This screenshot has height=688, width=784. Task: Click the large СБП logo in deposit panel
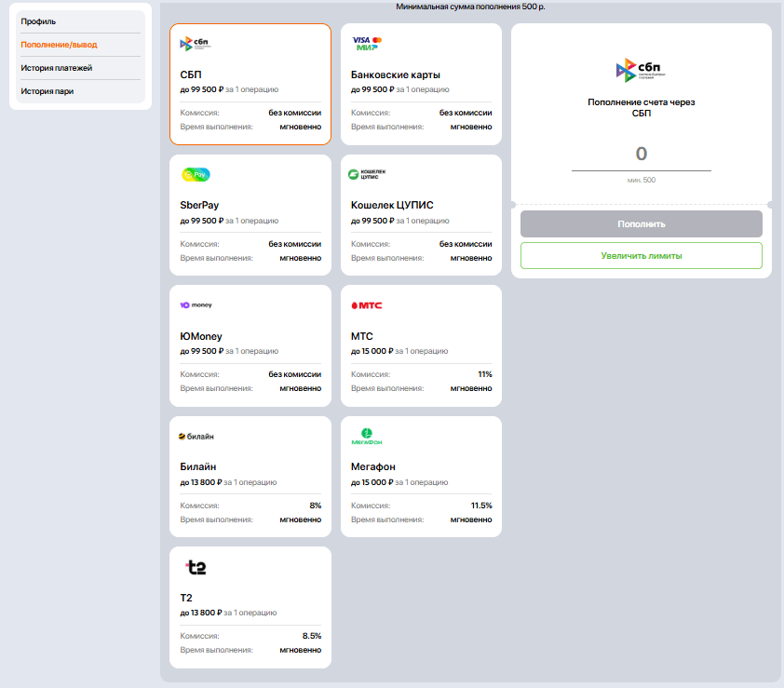point(641,70)
